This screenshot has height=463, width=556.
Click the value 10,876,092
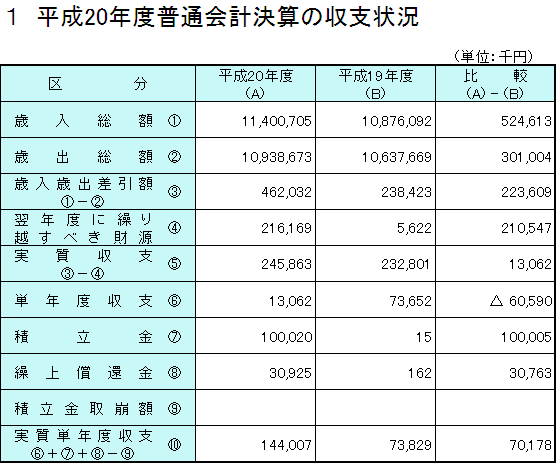[396, 121]
